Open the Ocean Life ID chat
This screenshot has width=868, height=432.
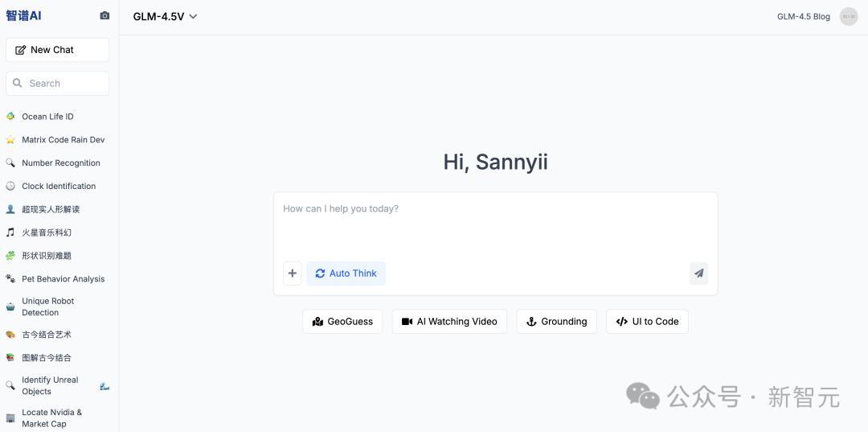[x=47, y=117]
